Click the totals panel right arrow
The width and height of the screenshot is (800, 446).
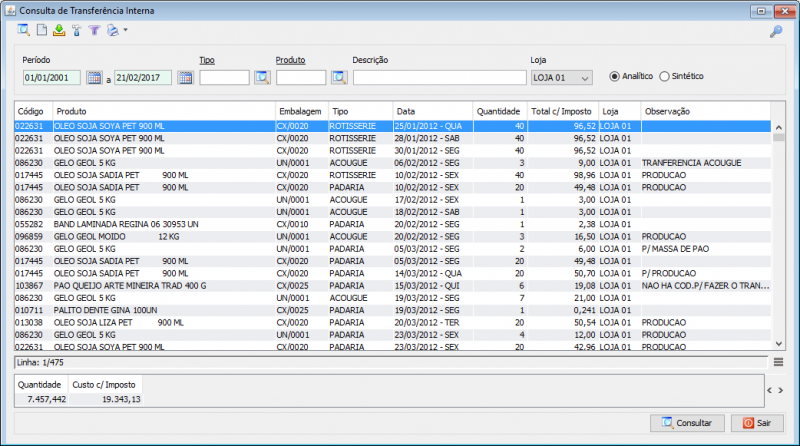pyautogui.click(x=781, y=390)
